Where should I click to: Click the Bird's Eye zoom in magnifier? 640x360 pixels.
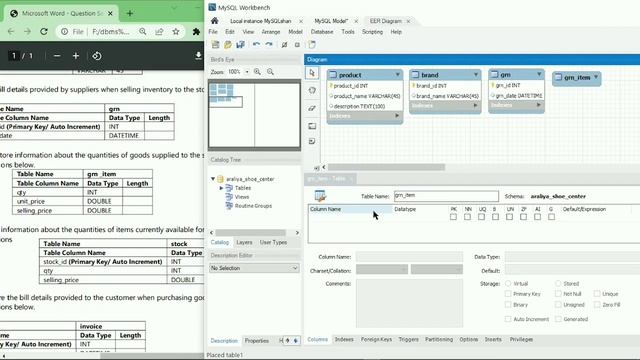pyautogui.click(x=257, y=71)
